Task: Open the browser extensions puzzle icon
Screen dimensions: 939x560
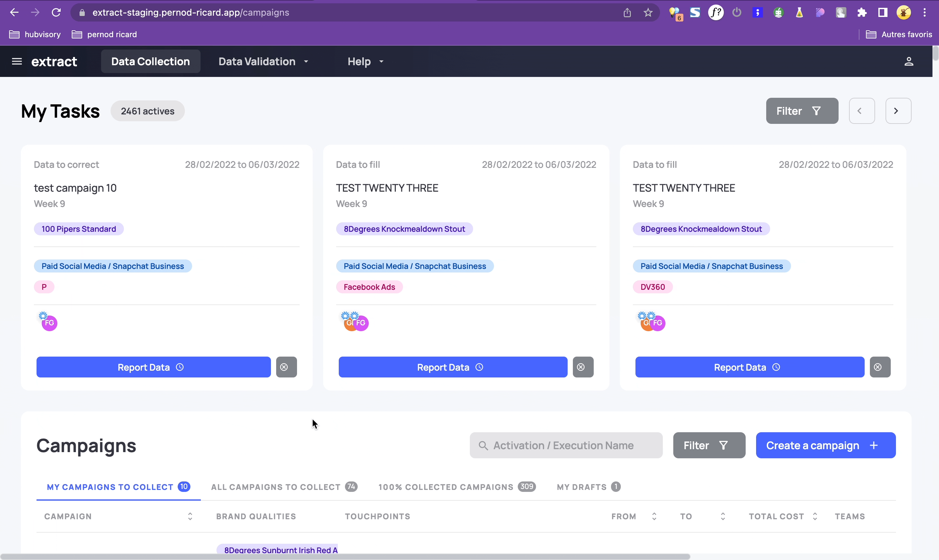Action: tap(862, 13)
